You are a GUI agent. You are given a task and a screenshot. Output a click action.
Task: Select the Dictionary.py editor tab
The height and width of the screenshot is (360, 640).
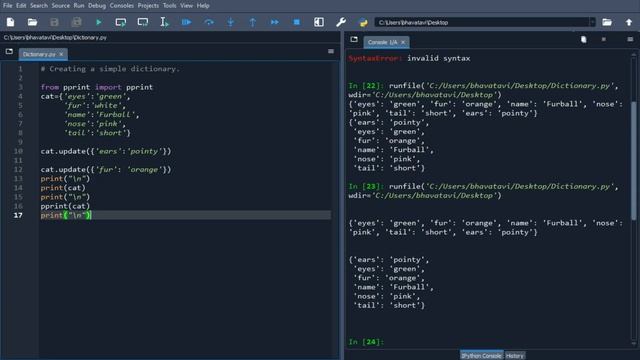pyautogui.click(x=39, y=54)
